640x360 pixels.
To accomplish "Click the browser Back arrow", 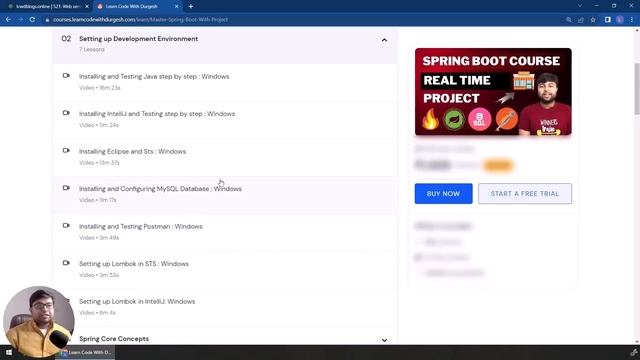I will [x=8, y=20].
